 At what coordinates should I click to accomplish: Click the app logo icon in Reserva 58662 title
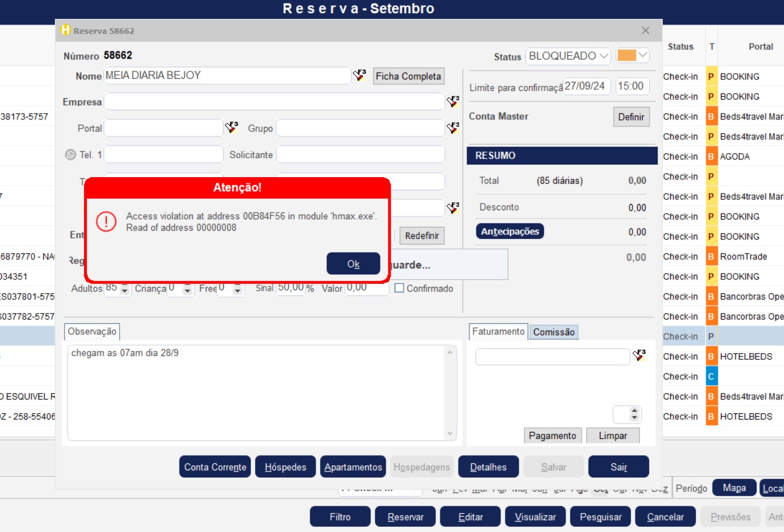coord(66,30)
